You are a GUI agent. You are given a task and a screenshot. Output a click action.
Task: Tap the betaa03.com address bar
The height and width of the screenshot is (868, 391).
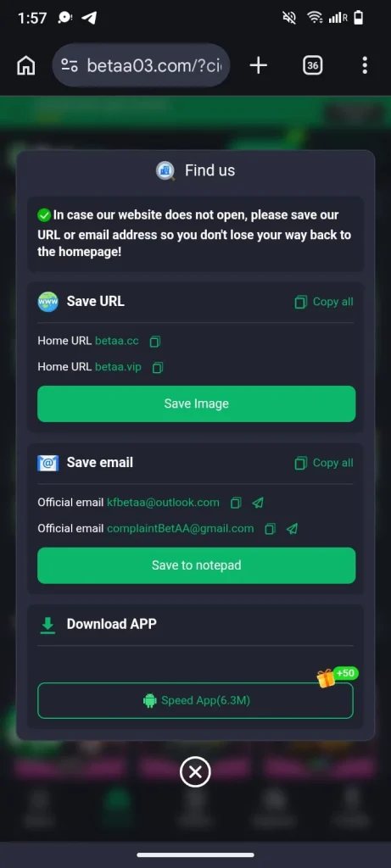(142, 65)
